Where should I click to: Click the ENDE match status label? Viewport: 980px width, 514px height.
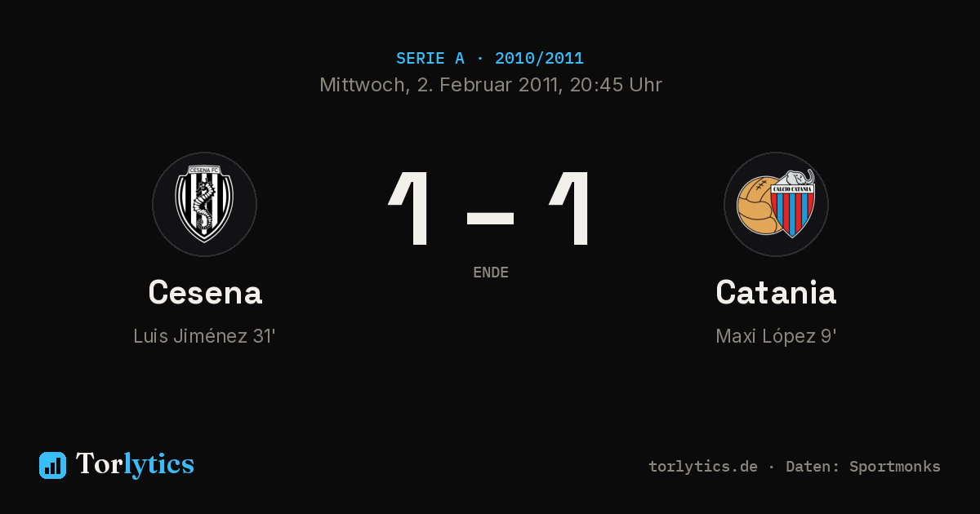(491, 273)
